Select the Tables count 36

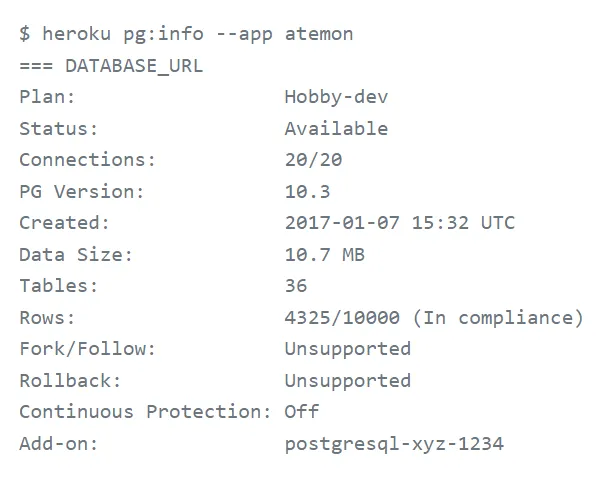click(x=296, y=286)
